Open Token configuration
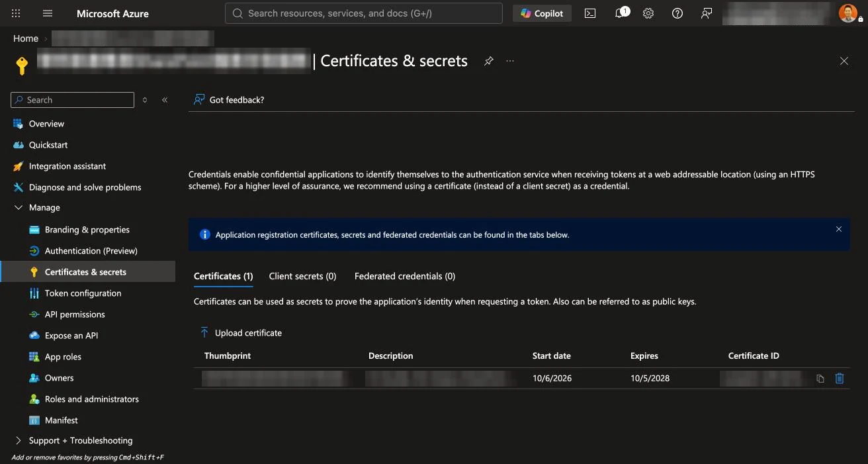The height and width of the screenshot is (464, 868). [x=83, y=293]
